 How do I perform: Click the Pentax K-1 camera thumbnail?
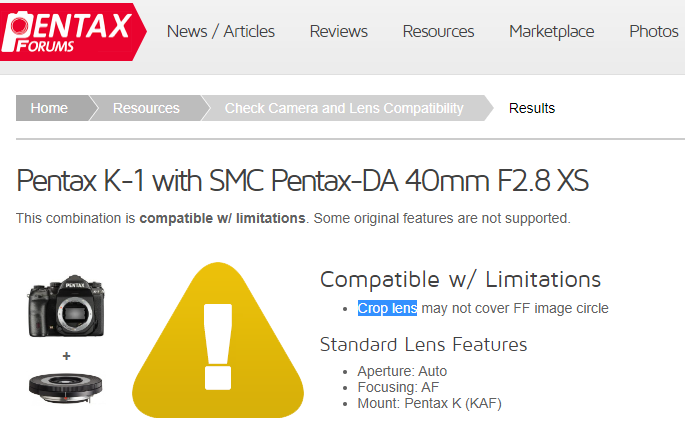[66, 304]
